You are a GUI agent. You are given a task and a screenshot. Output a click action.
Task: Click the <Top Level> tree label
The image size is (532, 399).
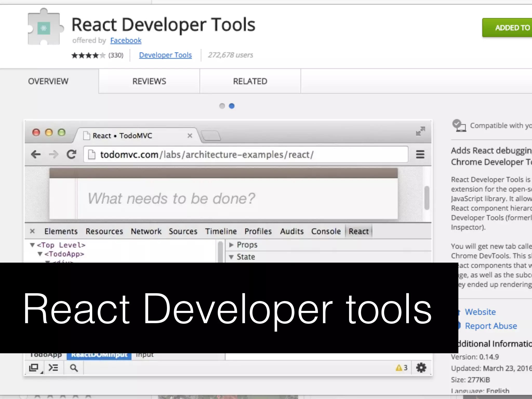pyautogui.click(x=61, y=245)
